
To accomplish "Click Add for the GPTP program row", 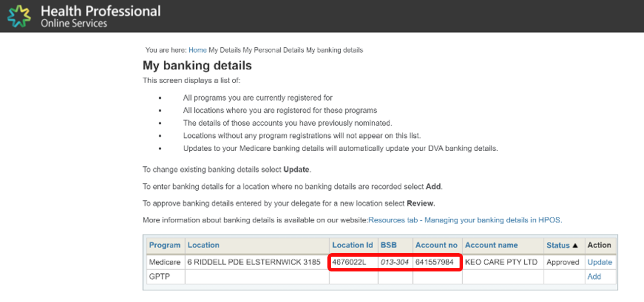I will (x=594, y=277).
